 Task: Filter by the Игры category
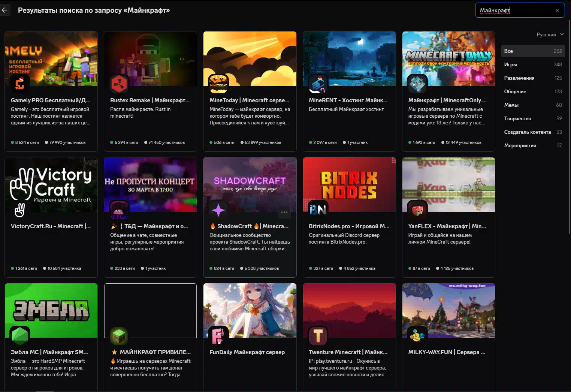click(x=533, y=64)
